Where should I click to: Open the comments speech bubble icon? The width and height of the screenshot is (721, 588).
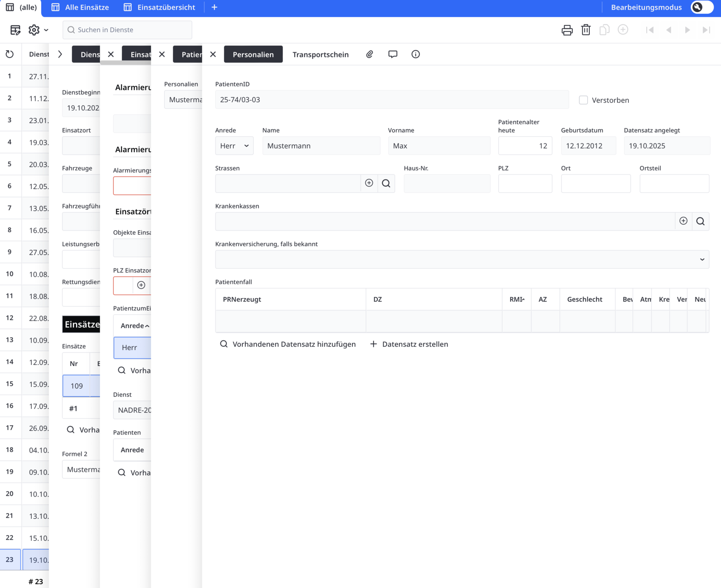[x=392, y=54]
